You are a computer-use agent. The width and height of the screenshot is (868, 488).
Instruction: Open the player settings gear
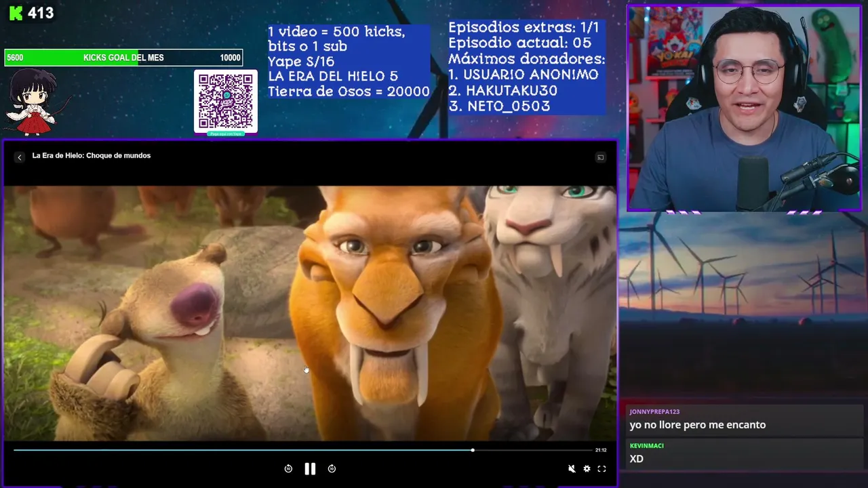[x=587, y=468]
